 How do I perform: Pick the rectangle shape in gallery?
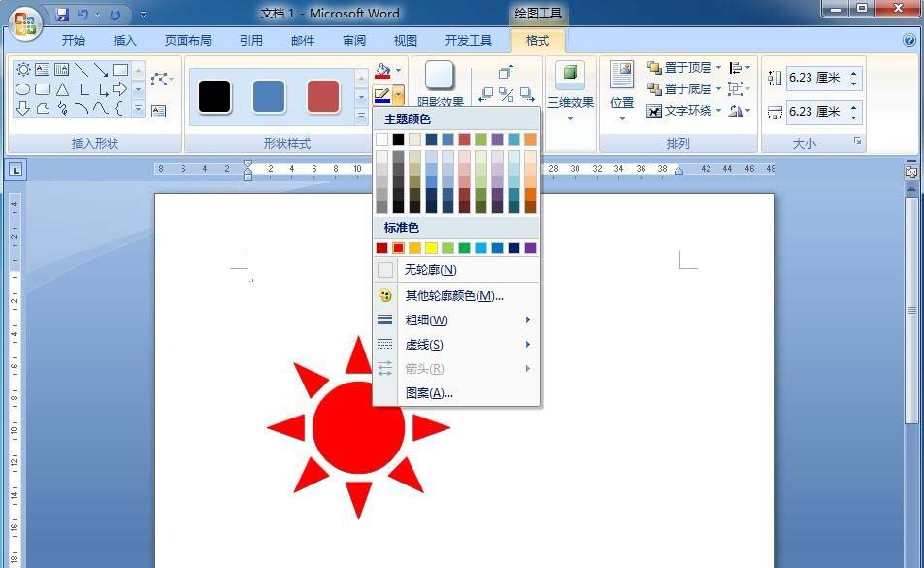click(x=120, y=70)
